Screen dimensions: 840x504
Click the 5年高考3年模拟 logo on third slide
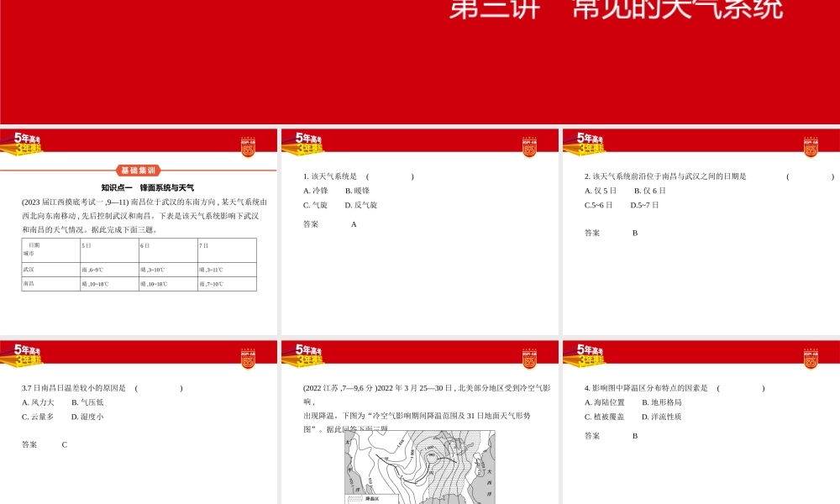point(591,144)
